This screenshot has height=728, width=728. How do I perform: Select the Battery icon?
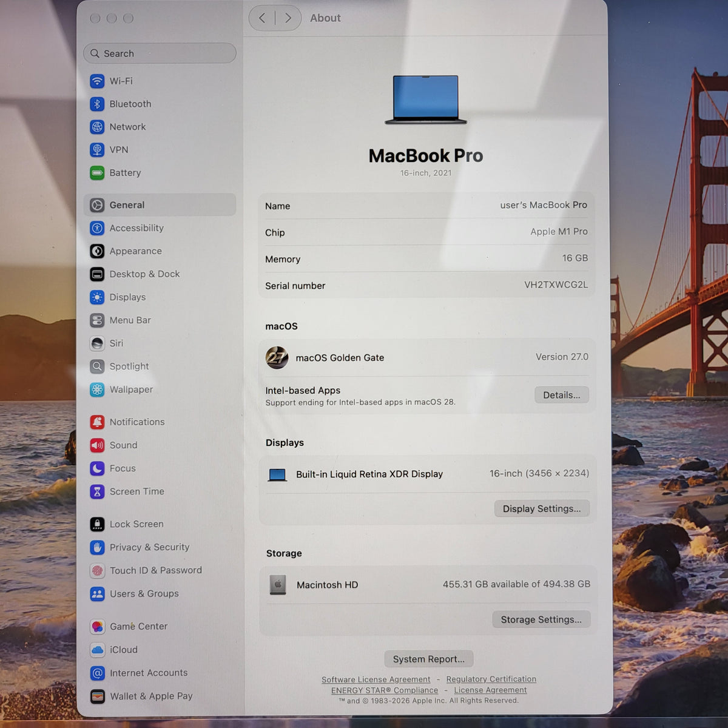(x=97, y=173)
